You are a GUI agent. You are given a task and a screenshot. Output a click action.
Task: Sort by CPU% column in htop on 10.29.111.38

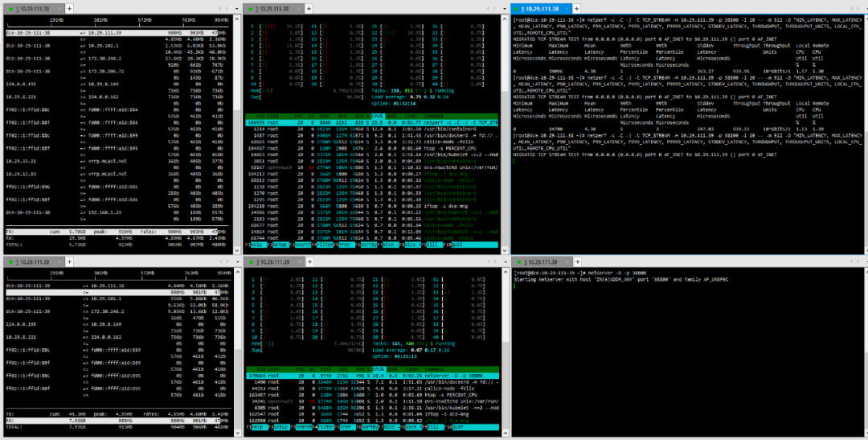click(x=378, y=116)
